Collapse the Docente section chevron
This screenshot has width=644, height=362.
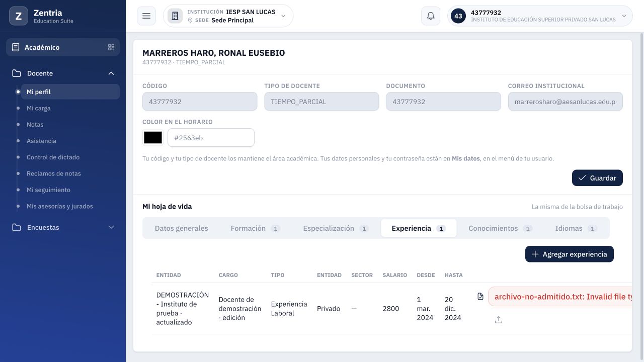tap(111, 73)
